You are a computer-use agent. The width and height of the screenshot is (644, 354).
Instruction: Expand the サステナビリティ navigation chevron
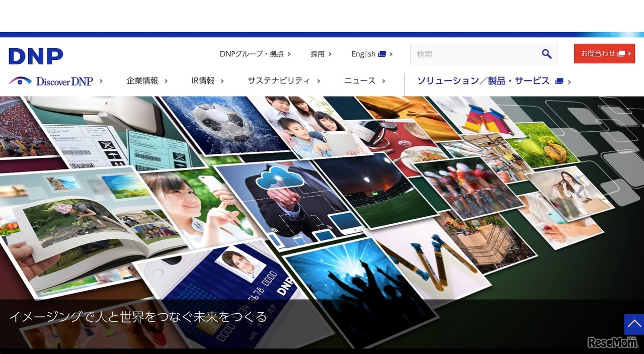[317, 80]
